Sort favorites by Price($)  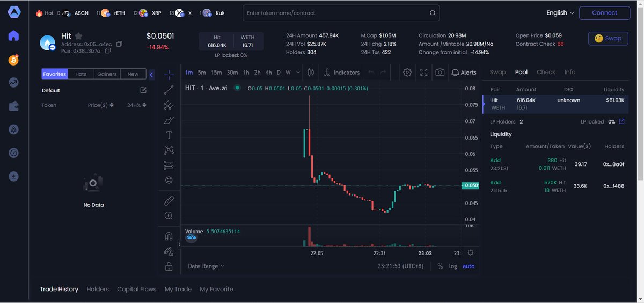[x=100, y=105]
